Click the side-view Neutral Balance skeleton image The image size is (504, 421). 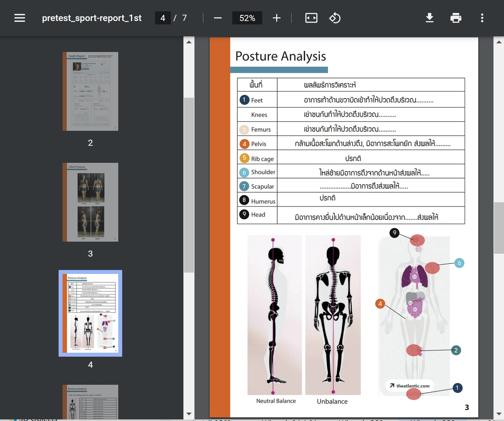click(275, 315)
